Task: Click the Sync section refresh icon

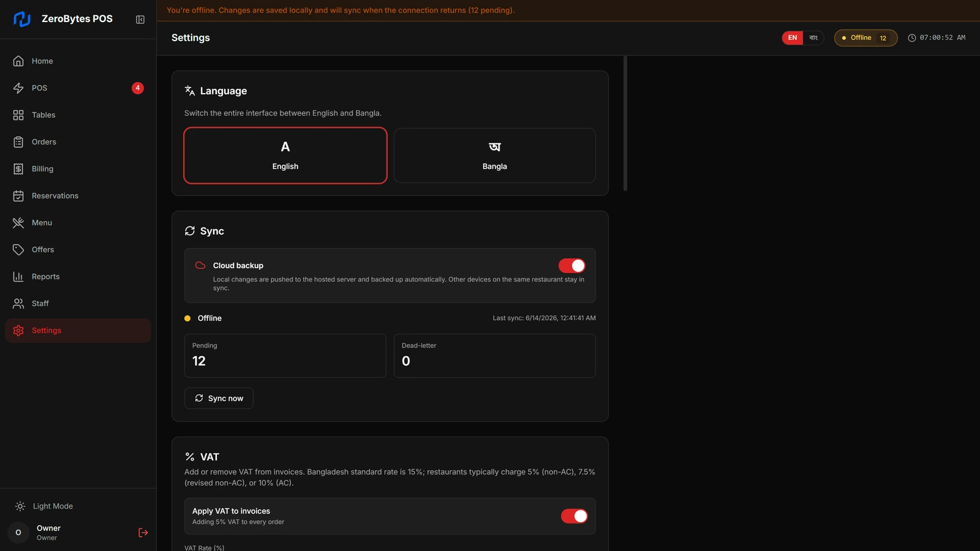Action: [190, 231]
